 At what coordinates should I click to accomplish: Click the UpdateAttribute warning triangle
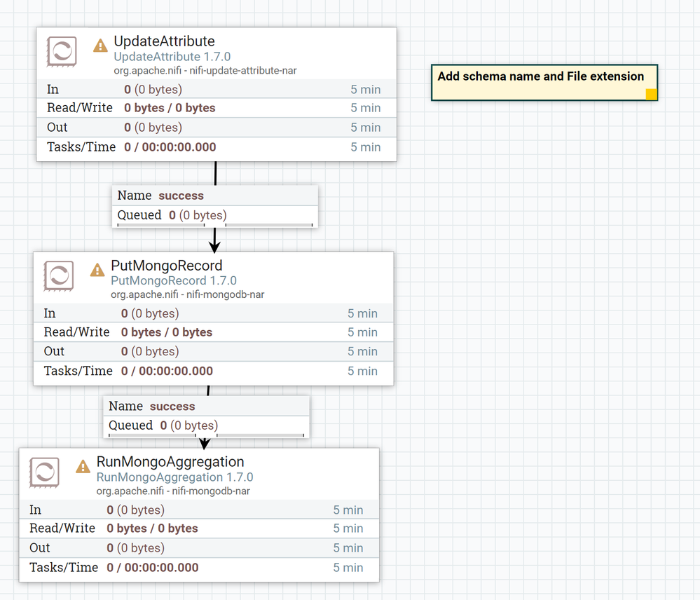pos(100,46)
